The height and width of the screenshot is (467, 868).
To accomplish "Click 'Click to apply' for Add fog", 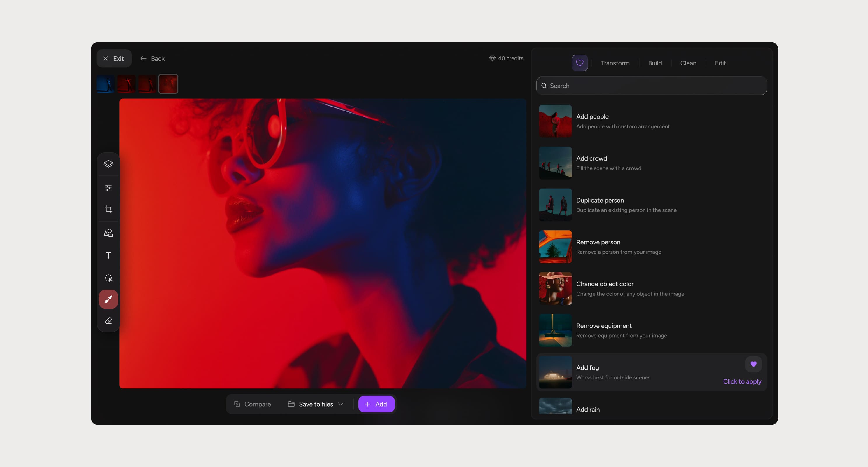I will pyautogui.click(x=742, y=381).
